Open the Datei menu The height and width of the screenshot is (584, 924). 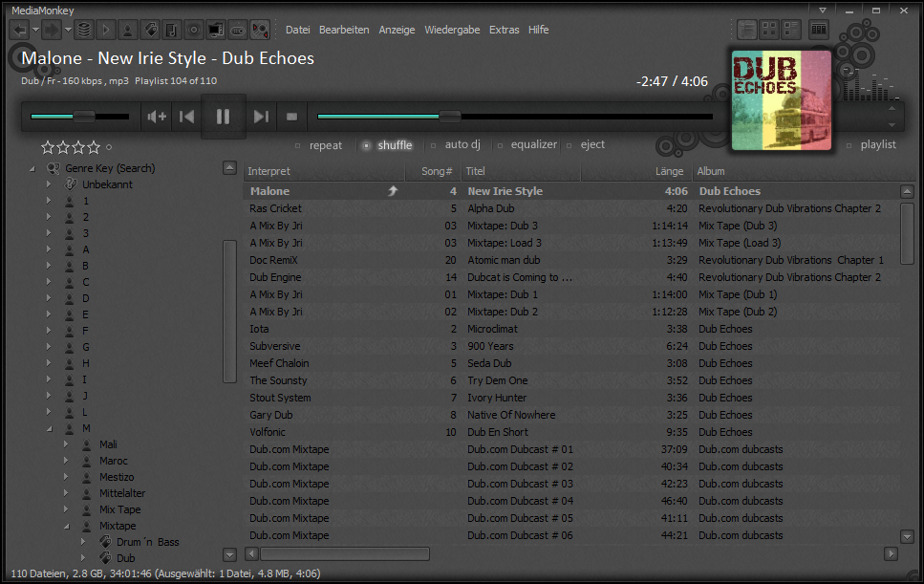click(x=297, y=30)
